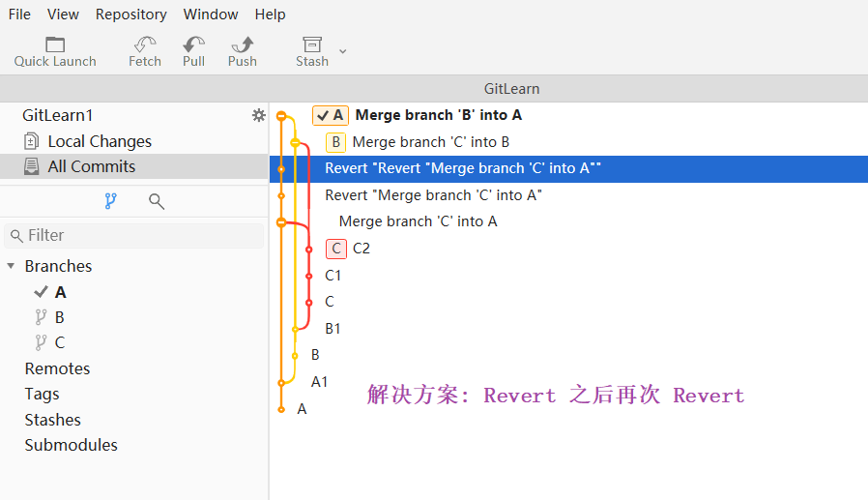Viewport: 868px width, 500px height.
Task: Click the Fetch toolbar icon
Action: 145,44
